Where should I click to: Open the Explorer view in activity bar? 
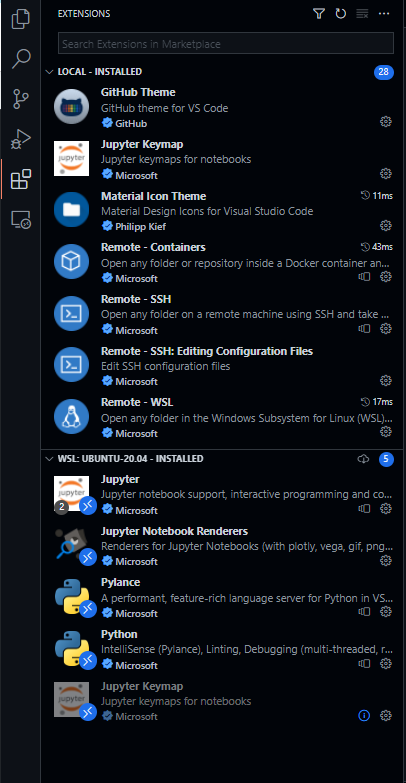20,19
